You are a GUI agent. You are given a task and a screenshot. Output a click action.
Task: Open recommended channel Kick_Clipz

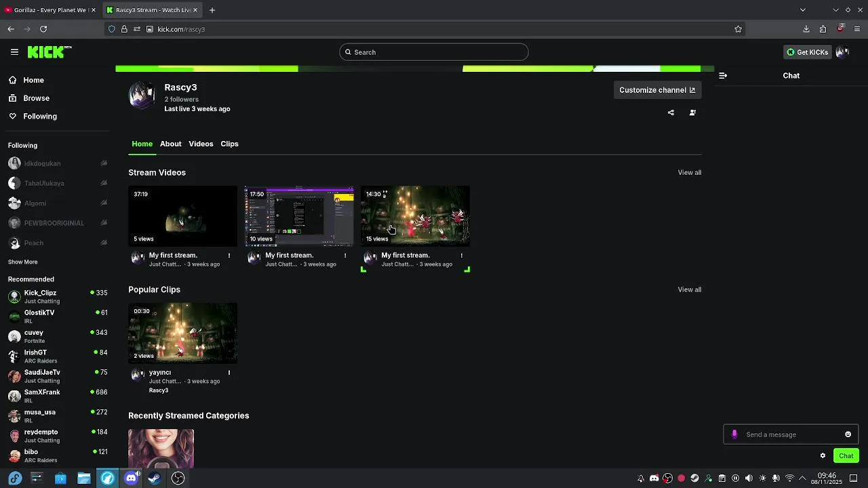click(57, 296)
